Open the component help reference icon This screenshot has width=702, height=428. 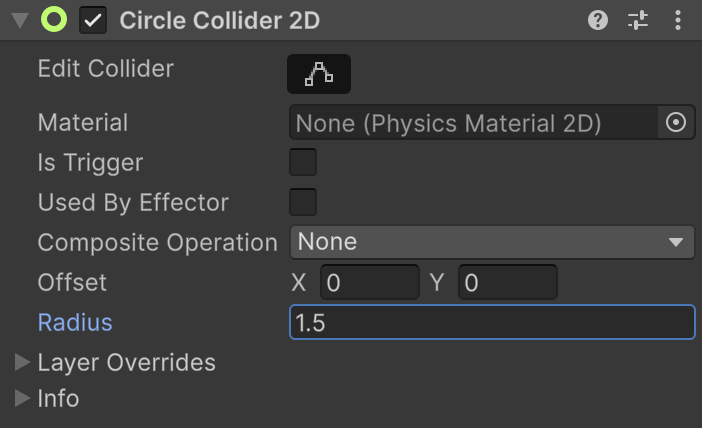598,20
